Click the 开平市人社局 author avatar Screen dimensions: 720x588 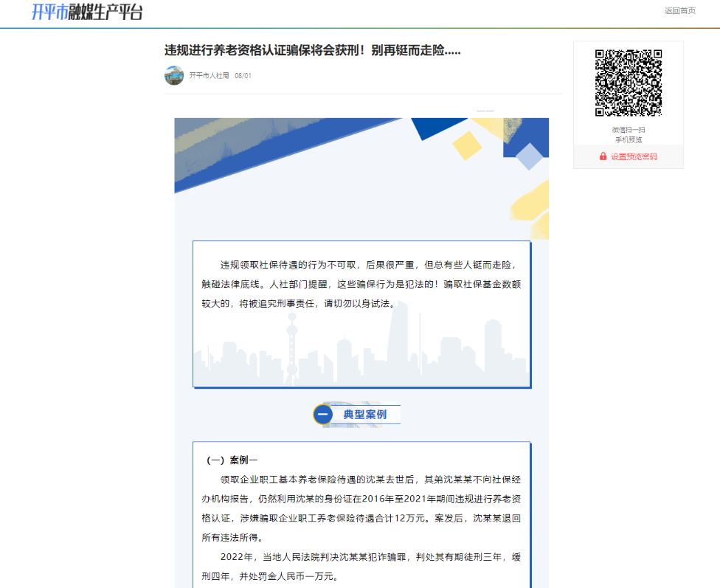click(x=174, y=75)
